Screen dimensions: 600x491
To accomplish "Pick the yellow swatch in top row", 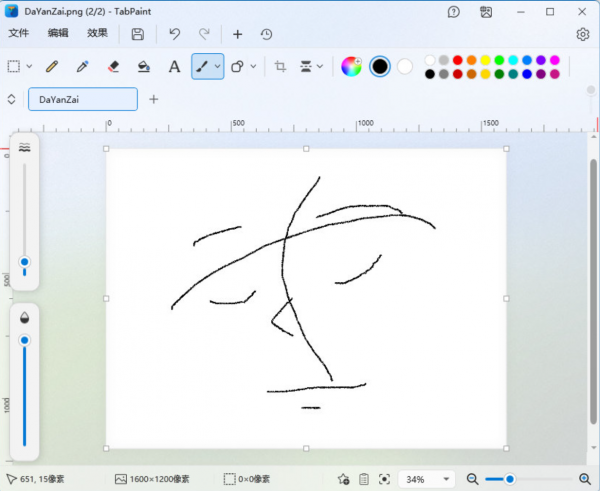I will coord(485,60).
